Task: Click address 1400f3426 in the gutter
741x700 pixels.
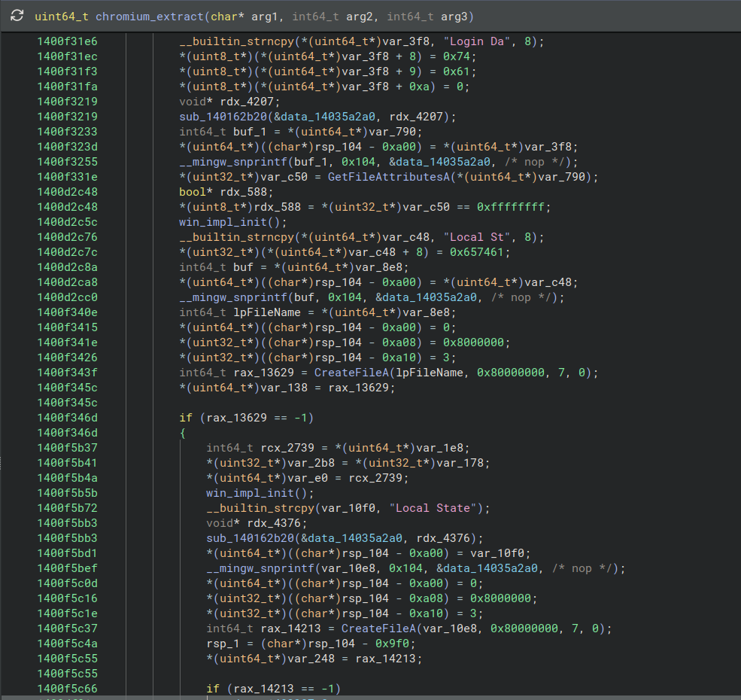Action: 67,358
